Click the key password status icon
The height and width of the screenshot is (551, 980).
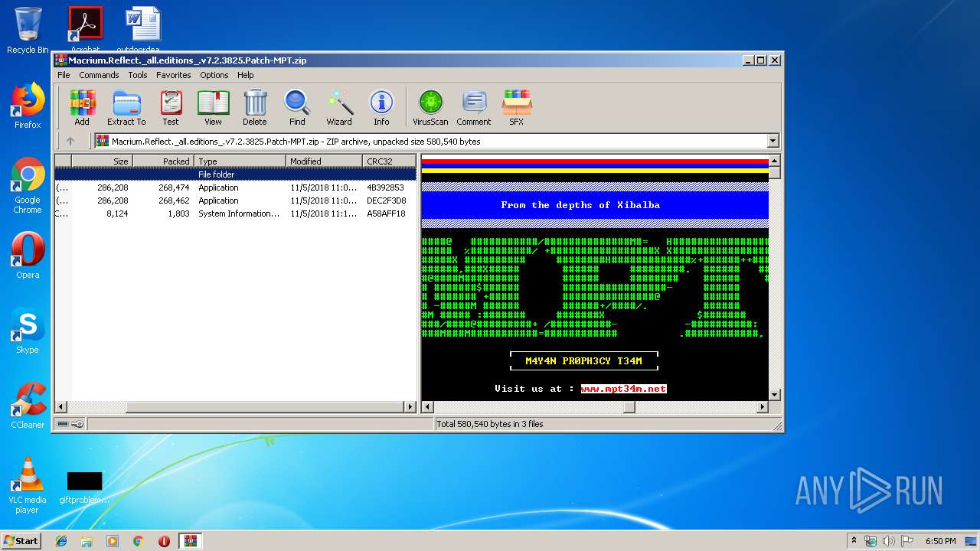pyautogui.click(x=77, y=424)
